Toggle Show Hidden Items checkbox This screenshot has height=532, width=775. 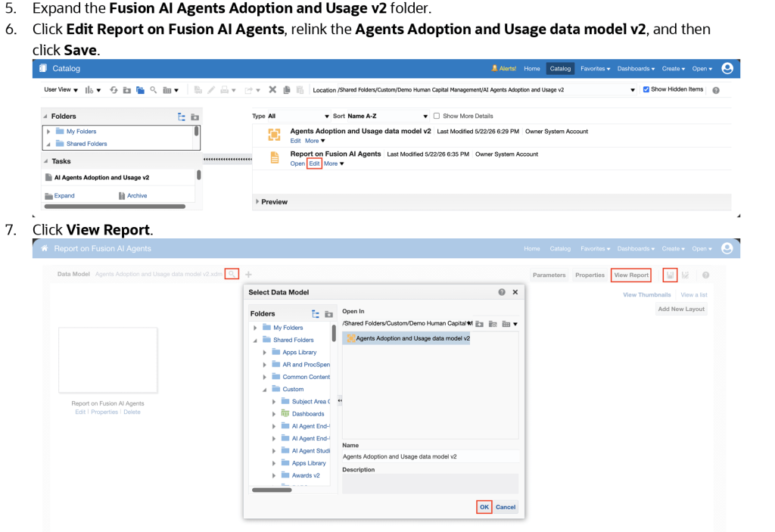pos(646,89)
